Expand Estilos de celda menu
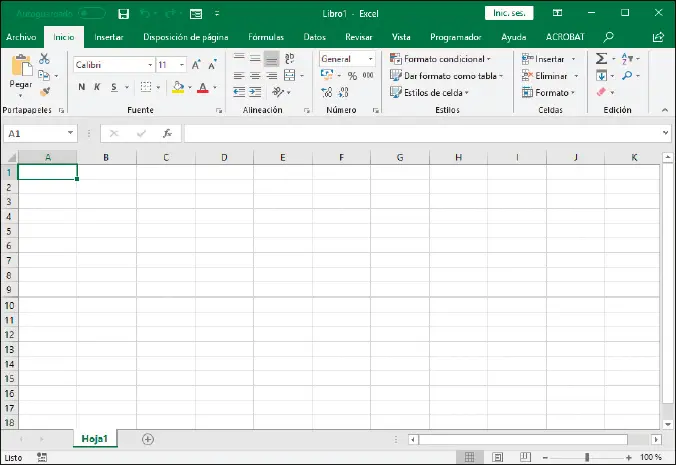Viewport: 676px width, 465px height. 429,92
